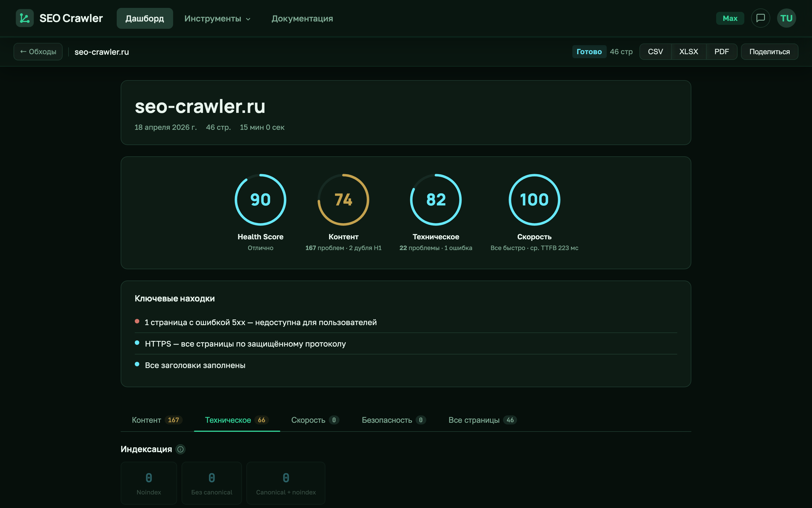812x508 pixels.
Task: Click the Готово status badge
Action: [589, 52]
